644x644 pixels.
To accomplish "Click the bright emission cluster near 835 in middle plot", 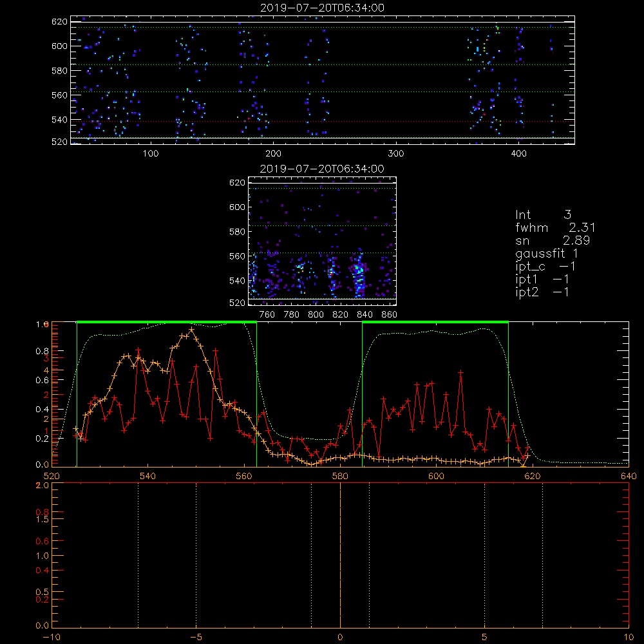I will tap(359, 273).
